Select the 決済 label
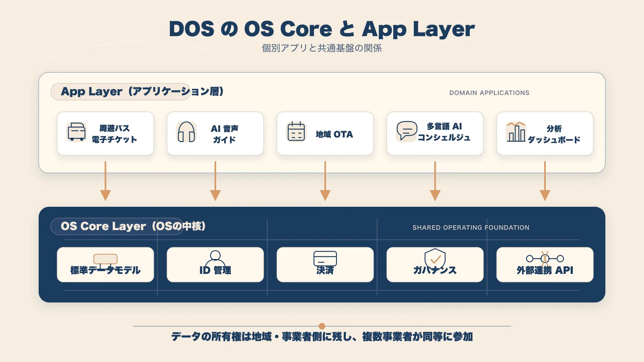644x362 pixels. [325, 270]
